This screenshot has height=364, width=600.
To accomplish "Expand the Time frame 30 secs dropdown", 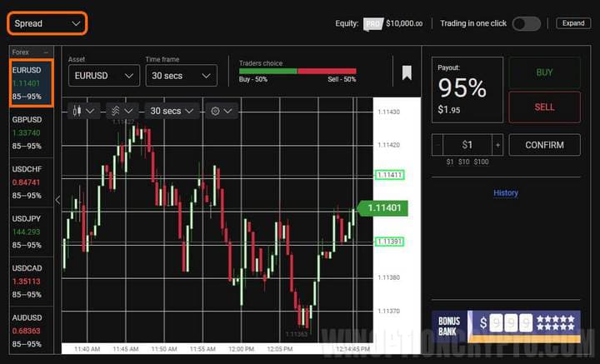I will [180, 76].
